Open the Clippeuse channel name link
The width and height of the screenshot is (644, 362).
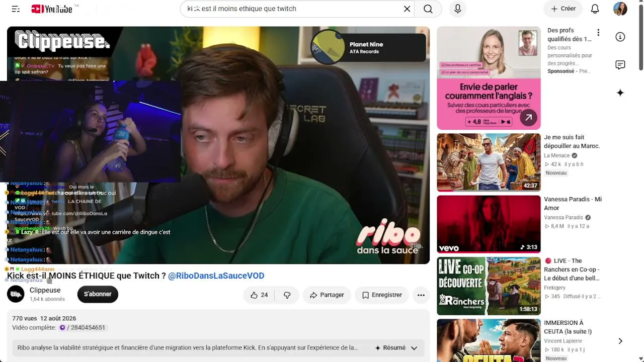click(45, 290)
